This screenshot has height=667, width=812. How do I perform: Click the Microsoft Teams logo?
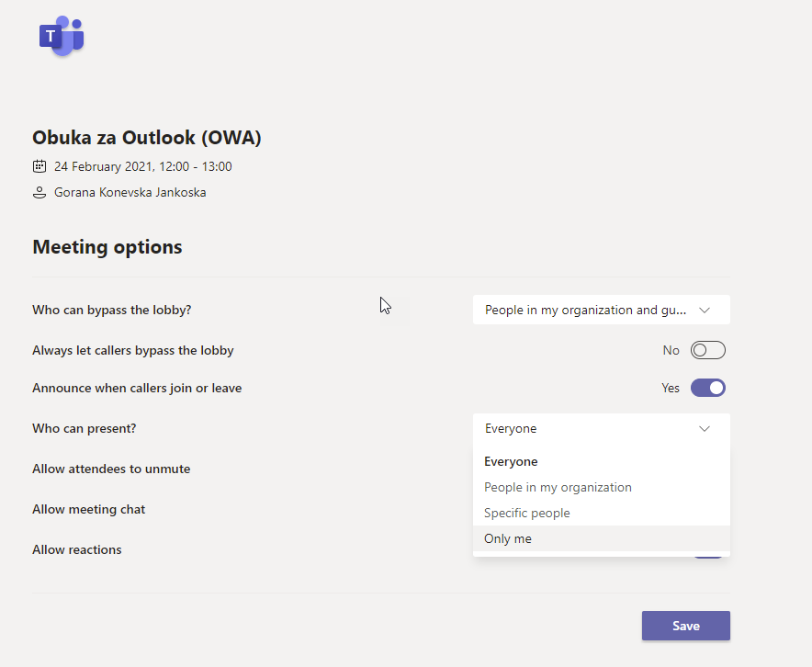click(62, 36)
